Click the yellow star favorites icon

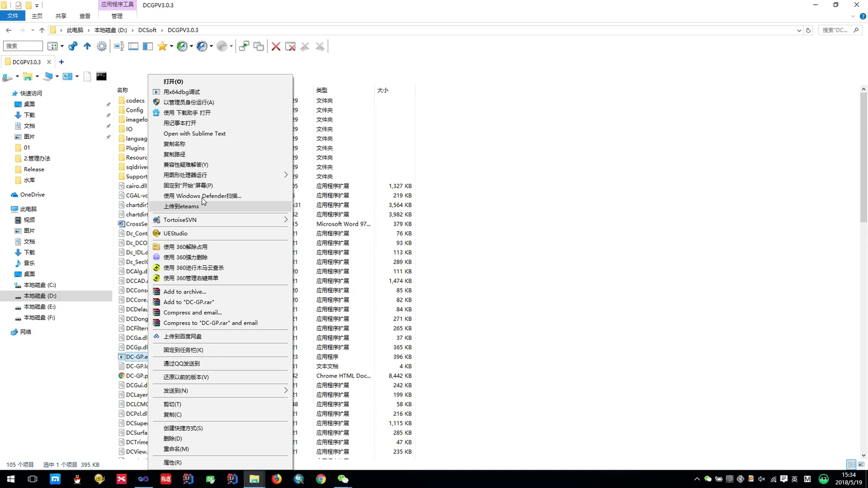[x=162, y=46]
